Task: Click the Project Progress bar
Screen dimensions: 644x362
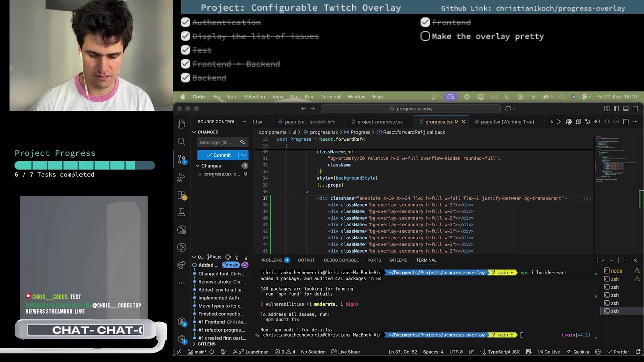Action: (x=85, y=165)
